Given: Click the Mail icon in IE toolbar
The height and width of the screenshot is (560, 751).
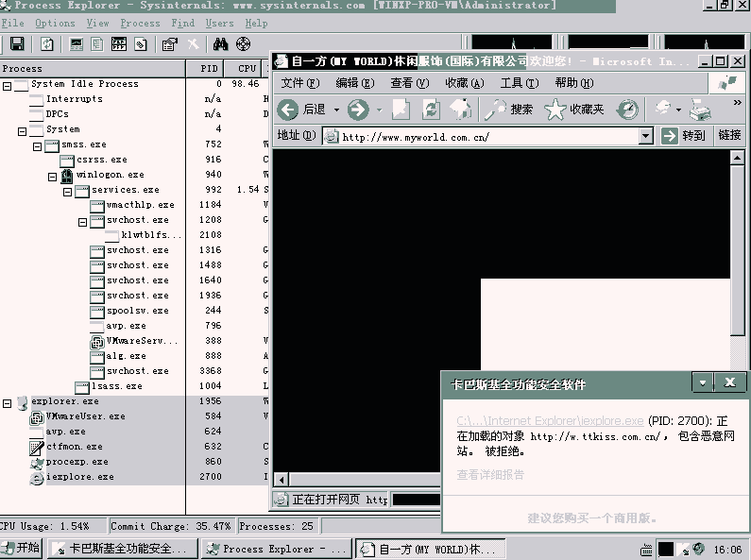Looking at the screenshot, I should (x=663, y=109).
